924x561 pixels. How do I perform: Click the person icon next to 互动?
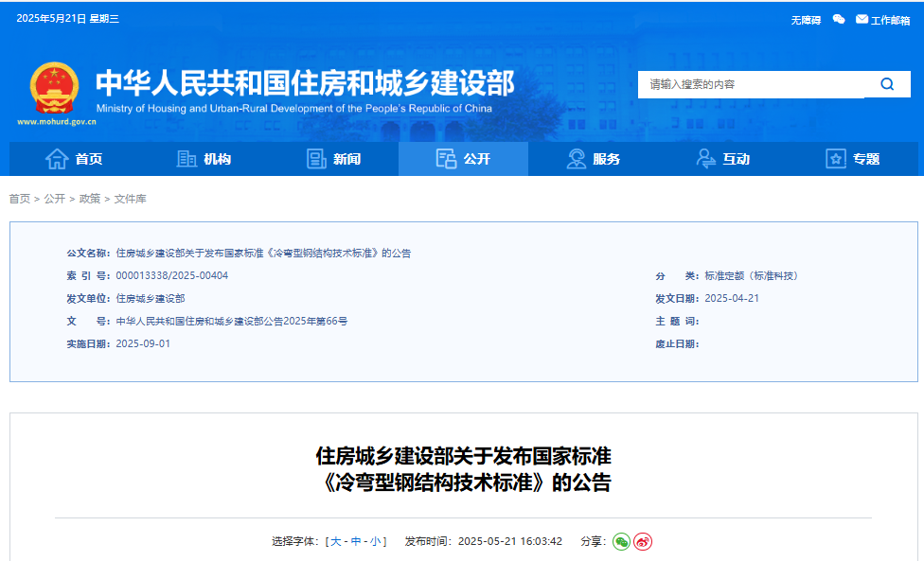point(705,159)
